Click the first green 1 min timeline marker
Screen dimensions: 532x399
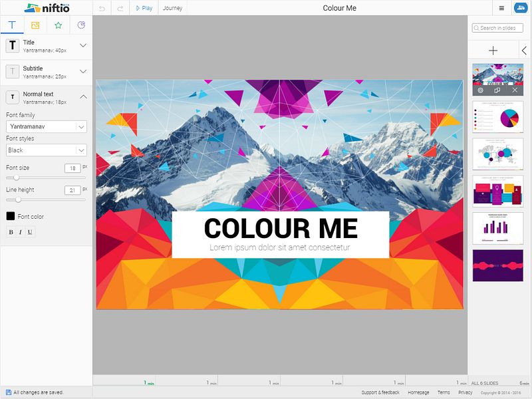point(148,383)
